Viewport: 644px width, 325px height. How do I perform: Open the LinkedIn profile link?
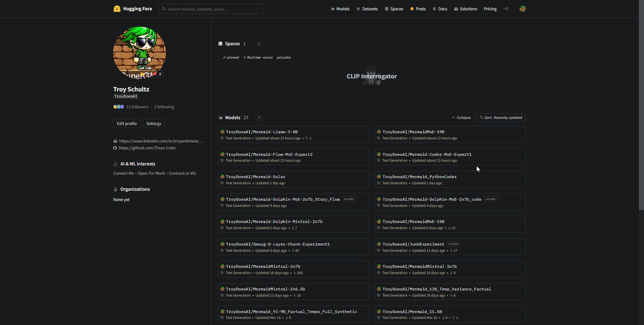(x=161, y=141)
